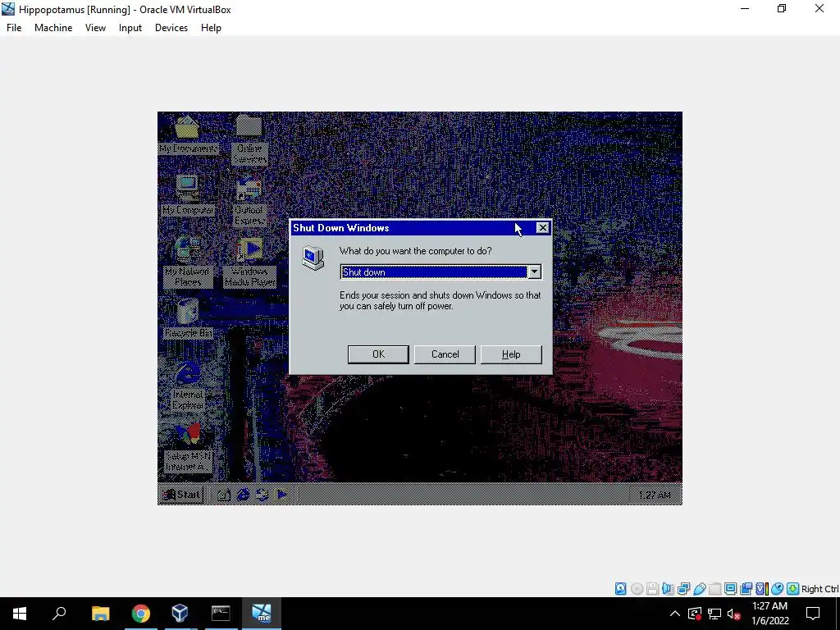Open VirtualBox Manager from taskbar
840x630 pixels.
pyautogui.click(x=180, y=614)
